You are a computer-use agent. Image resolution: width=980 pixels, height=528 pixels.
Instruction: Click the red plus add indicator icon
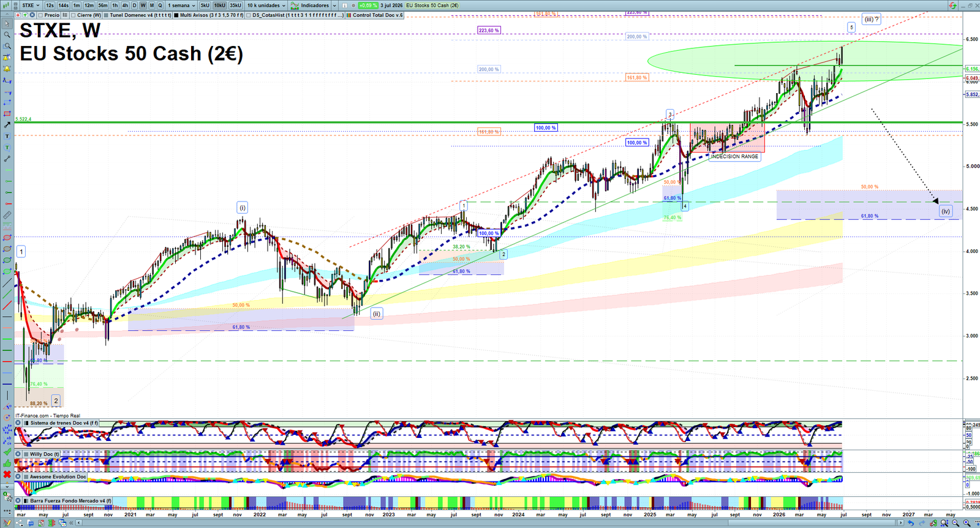pyautogui.click(x=18, y=15)
